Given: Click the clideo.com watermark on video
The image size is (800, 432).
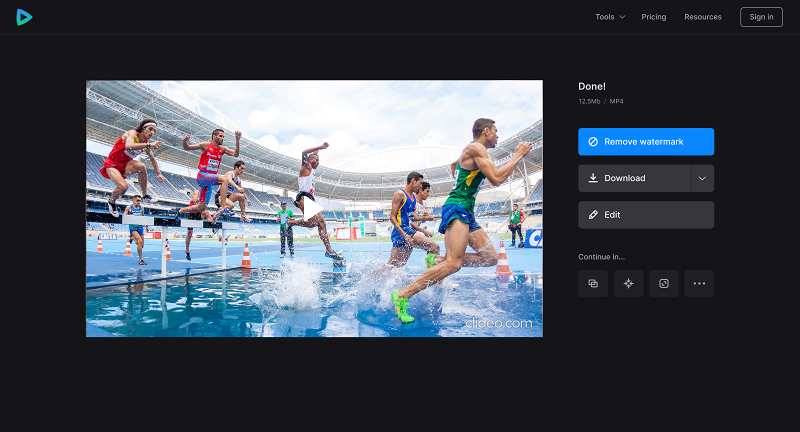Looking at the screenshot, I should tap(498, 323).
